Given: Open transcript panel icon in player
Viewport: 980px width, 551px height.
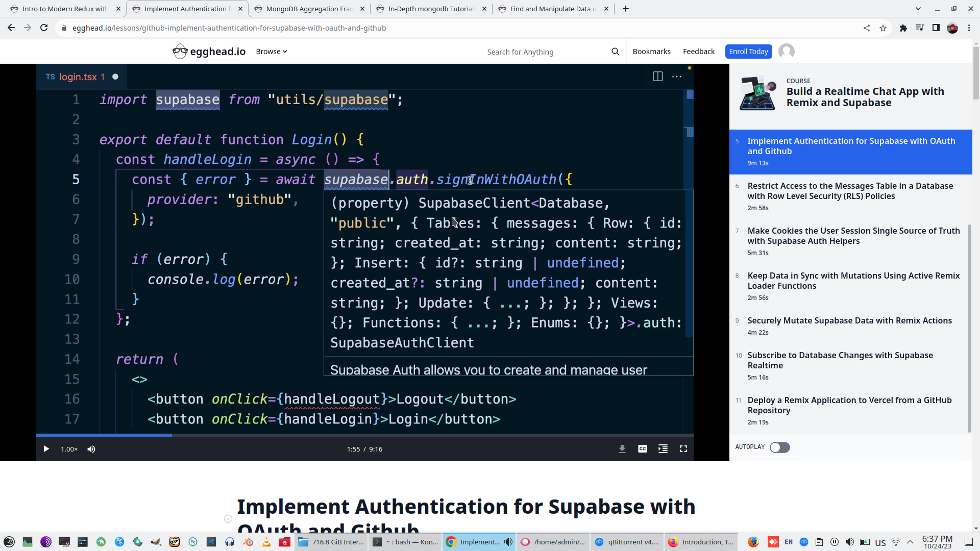Looking at the screenshot, I should [663, 449].
